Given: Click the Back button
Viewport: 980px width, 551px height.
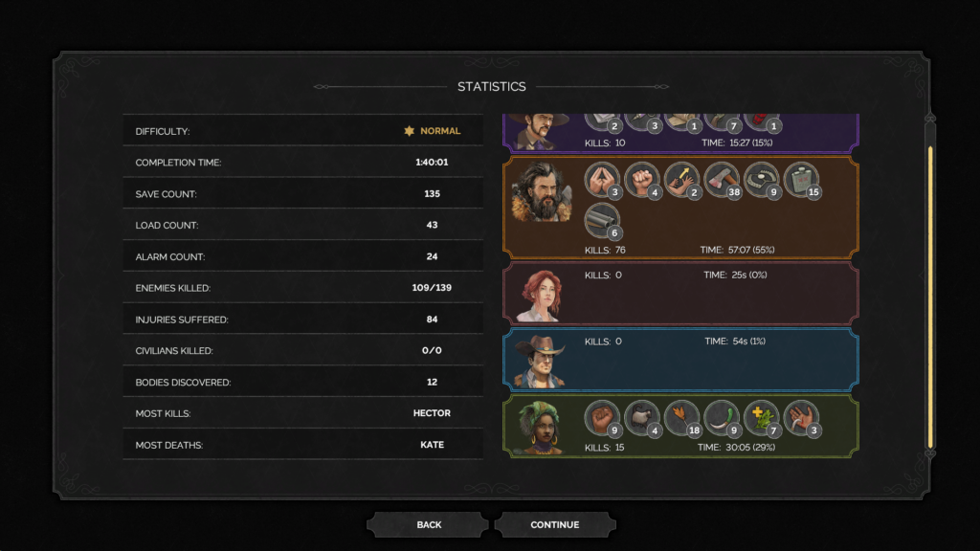Looking at the screenshot, I should click(428, 525).
